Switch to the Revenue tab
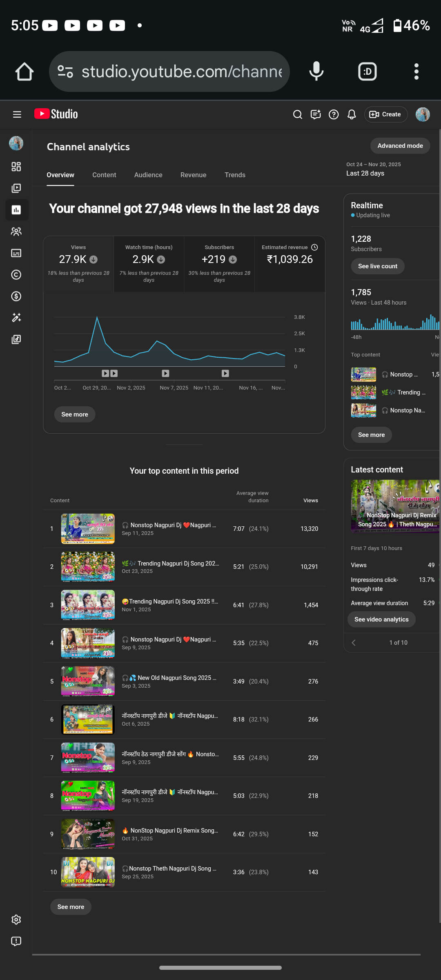The width and height of the screenshot is (441, 980). pos(193,175)
